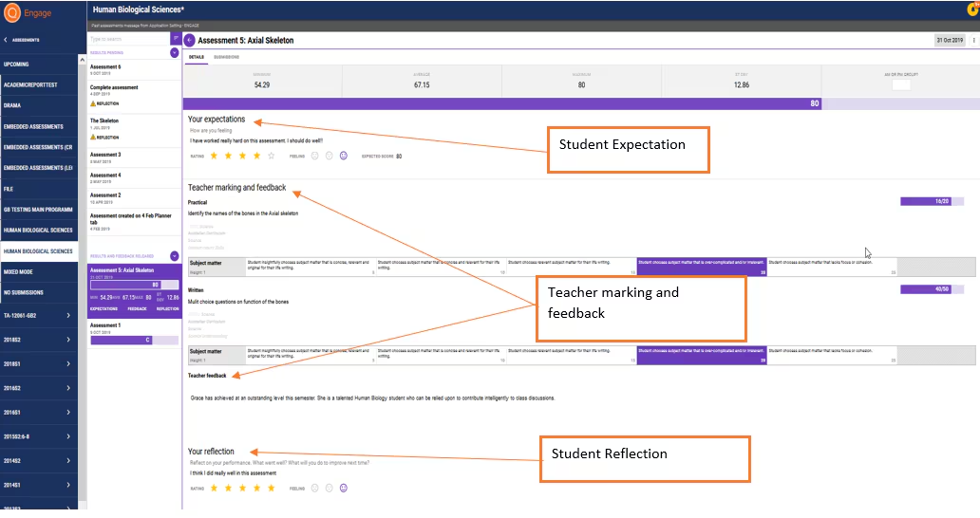Collapse the Results and Feedback Released section
980x518 pixels.
[175, 256]
